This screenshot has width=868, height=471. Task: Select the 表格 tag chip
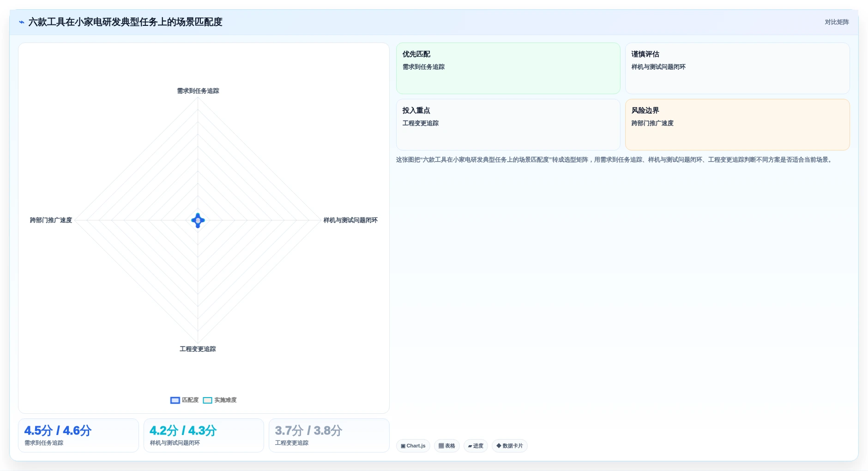click(x=446, y=446)
